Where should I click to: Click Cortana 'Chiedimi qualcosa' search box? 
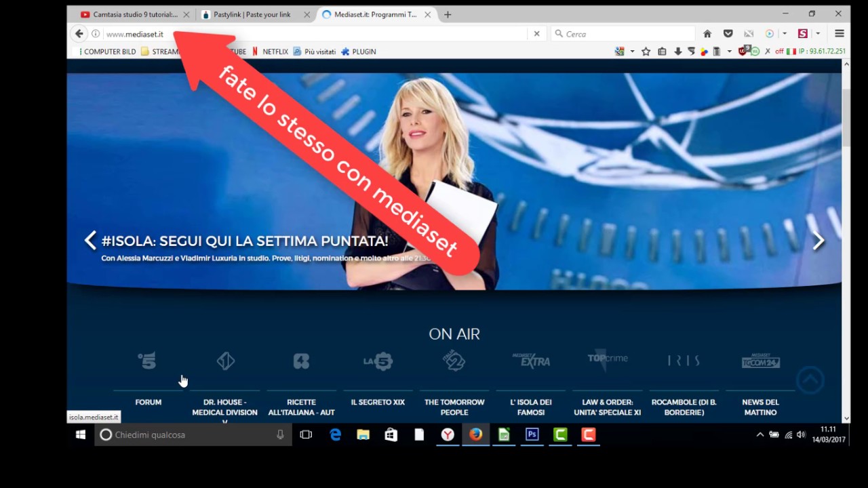click(x=193, y=434)
